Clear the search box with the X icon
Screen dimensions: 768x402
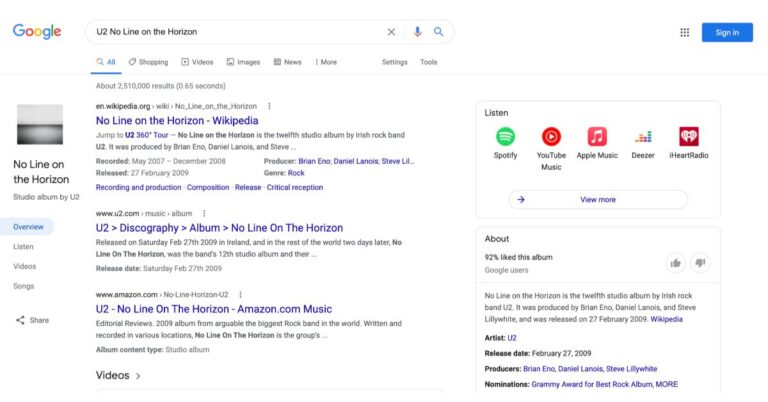click(x=391, y=32)
